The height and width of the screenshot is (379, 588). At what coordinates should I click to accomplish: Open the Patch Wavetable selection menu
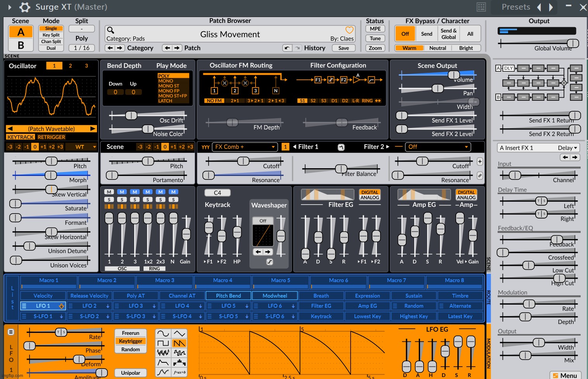coord(51,129)
